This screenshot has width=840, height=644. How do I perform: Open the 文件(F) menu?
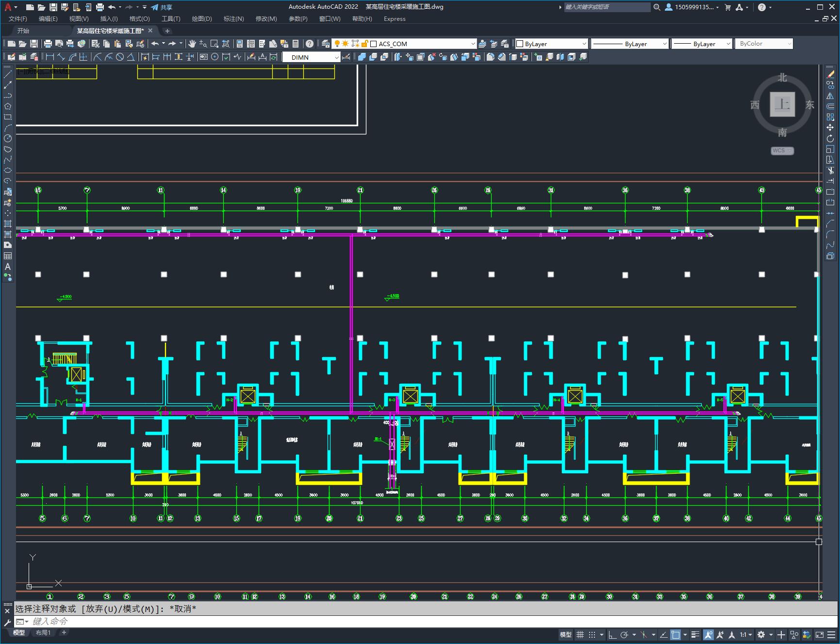click(x=18, y=19)
